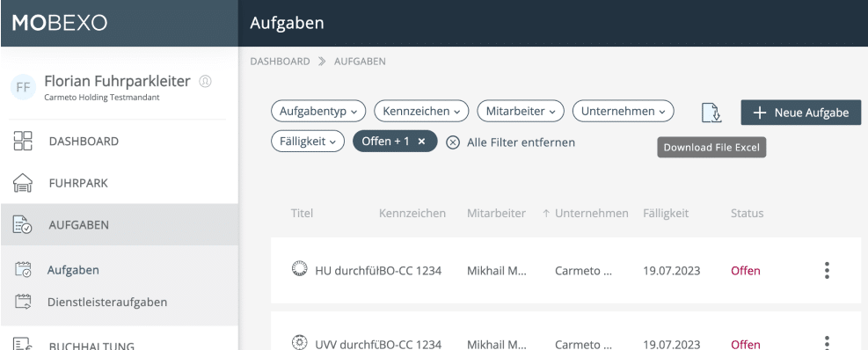The width and height of the screenshot is (868, 350).
Task: Remove the Offen + 1 filter chip
Action: [421, 142]
